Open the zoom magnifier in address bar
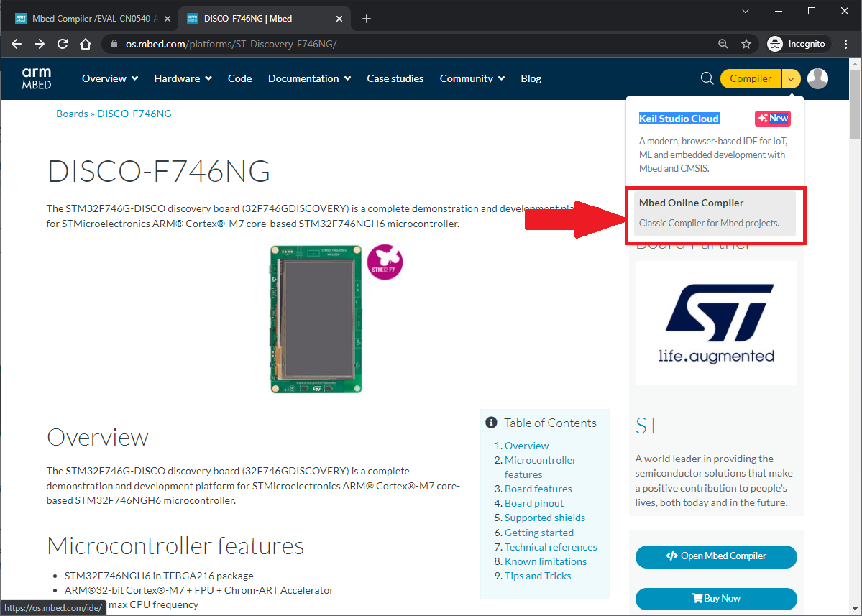Screen dimensions: 862x616 click(x=723, y=44)
